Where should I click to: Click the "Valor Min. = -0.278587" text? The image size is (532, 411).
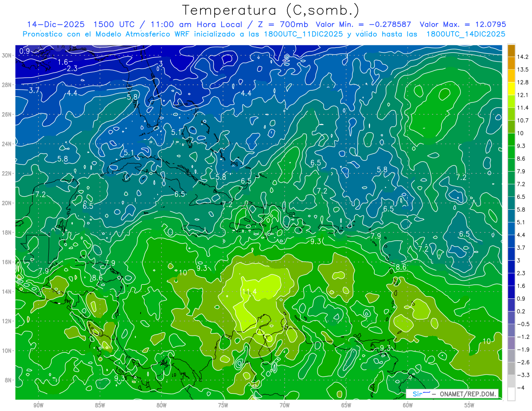363,24
